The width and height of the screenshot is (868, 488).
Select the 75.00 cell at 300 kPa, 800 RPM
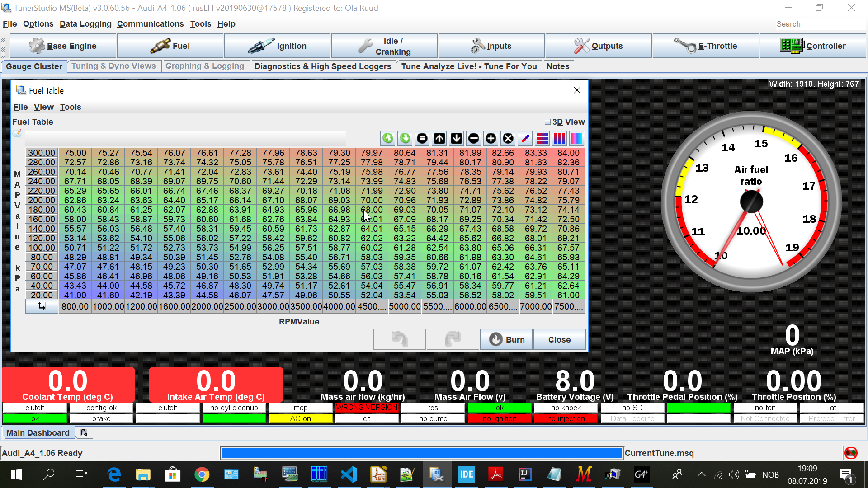[75, 153]
